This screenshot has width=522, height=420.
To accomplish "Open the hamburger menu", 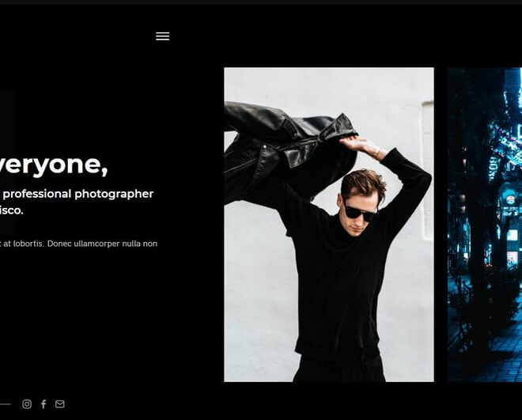I will [162, 36].
